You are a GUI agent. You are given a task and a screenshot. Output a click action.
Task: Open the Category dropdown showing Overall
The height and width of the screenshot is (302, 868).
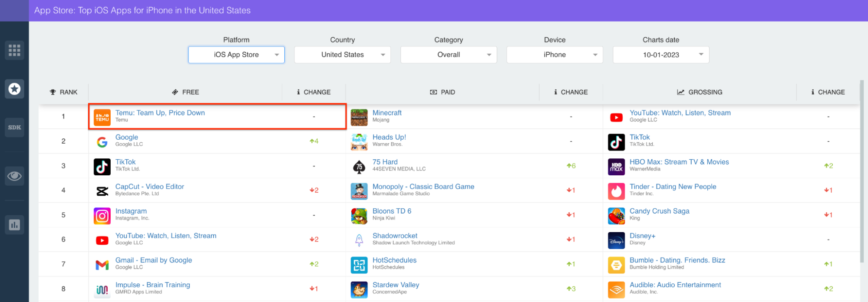[449, 55]
